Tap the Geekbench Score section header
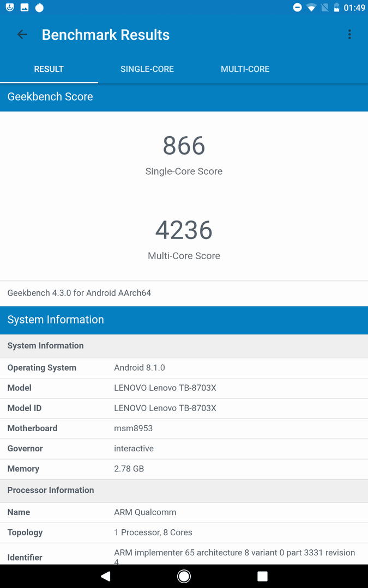The width and height of the screenshot is (368, 588). point(184,97)
